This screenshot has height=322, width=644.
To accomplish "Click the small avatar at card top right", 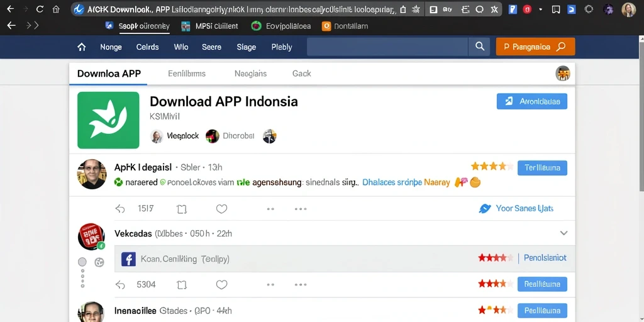I will pos(563,74).
